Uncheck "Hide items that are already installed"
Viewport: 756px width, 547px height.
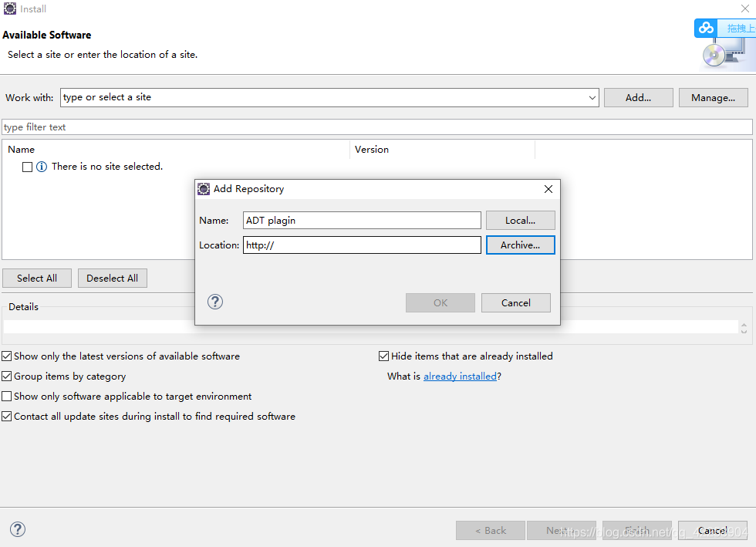click(383, 356)
